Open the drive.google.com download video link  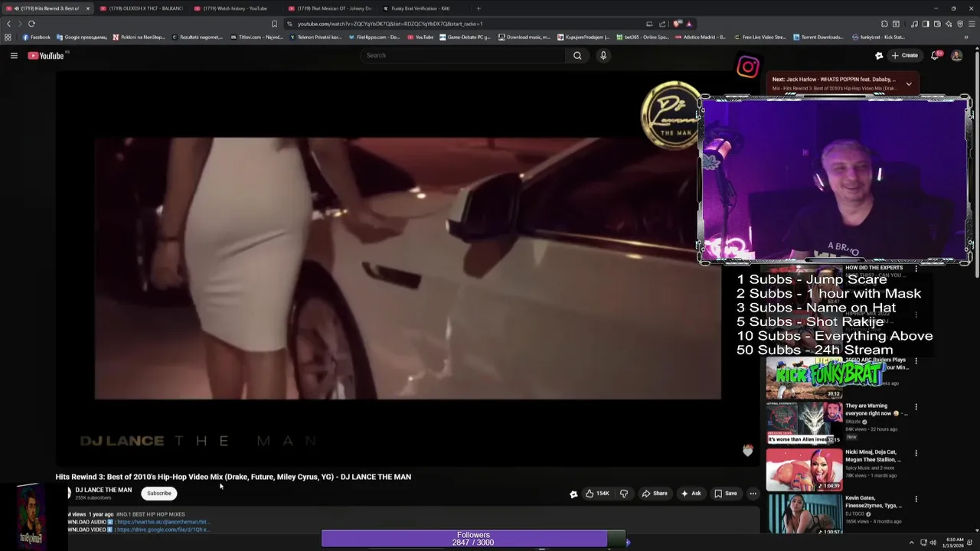click(x=162, y=530)
